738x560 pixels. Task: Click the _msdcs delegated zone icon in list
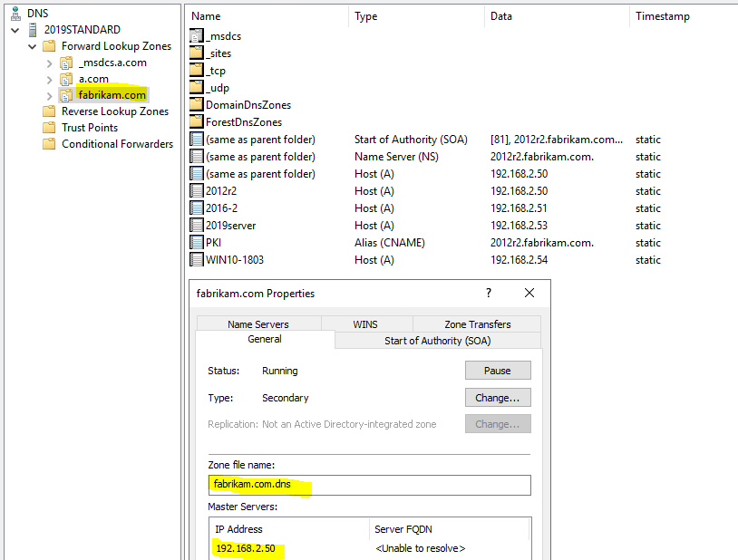point(197,35)
